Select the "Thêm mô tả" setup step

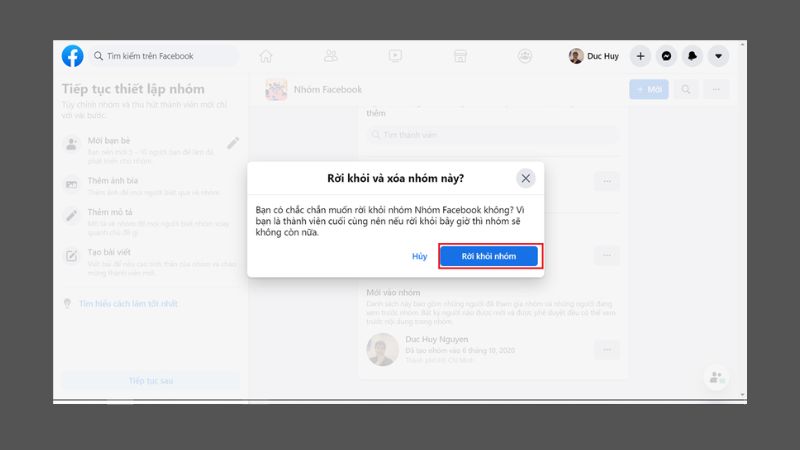[151, 221]
